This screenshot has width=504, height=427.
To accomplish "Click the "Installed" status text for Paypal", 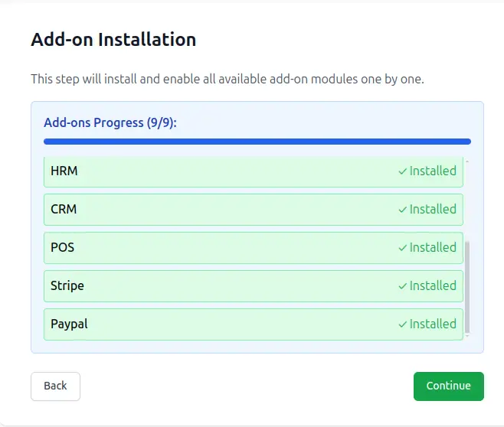I will tap(433, 324).
